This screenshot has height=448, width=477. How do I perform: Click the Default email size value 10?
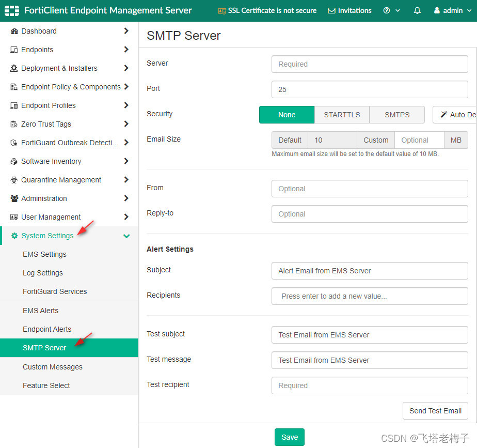[332, 140]
